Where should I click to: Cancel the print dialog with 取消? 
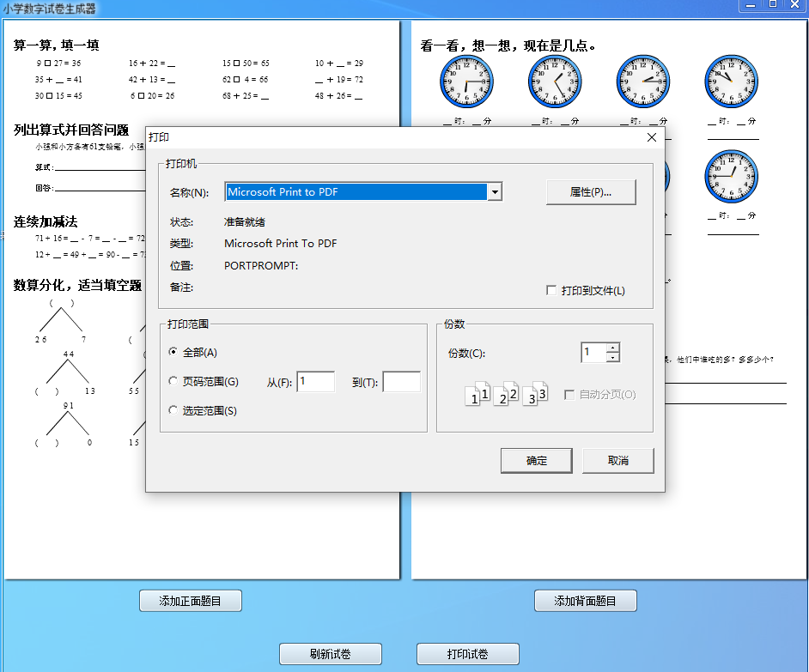click(618, 461)
